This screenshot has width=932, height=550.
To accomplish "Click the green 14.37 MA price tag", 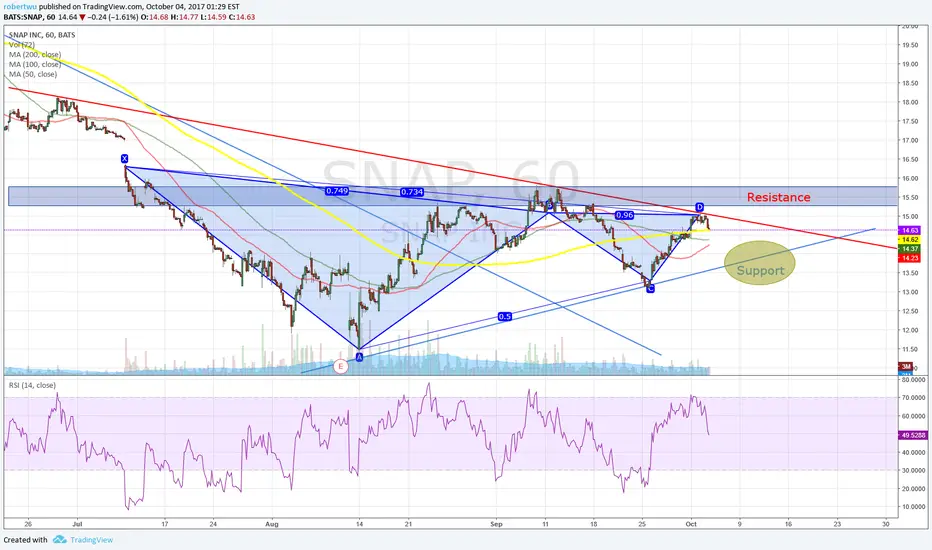I will (910, 249).
